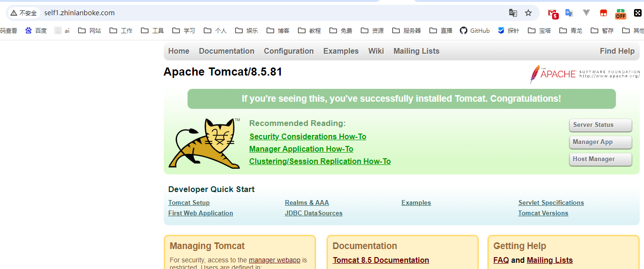Click the extension icon labeled OFF

coord(620,14)
